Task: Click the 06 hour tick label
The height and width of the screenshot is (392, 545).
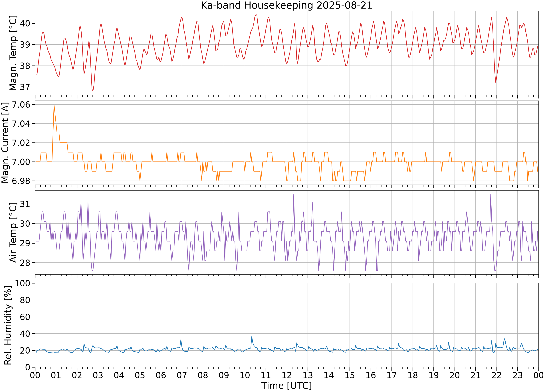Action: 161,375
